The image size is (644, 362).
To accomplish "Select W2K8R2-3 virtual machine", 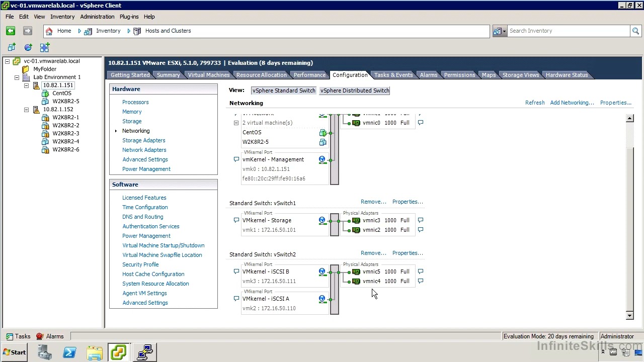I will 66,134.
